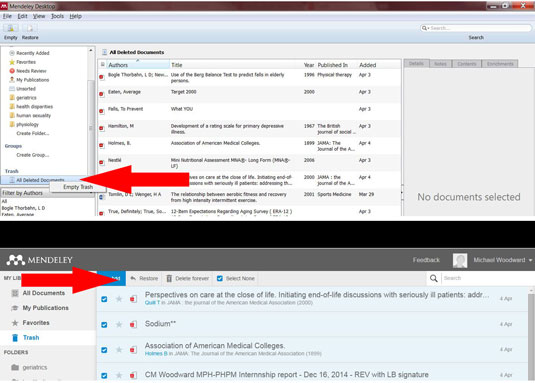535x383 pixels.
Task: Uncheck the Sodium** document checkbox
Action: pos(104,325)
